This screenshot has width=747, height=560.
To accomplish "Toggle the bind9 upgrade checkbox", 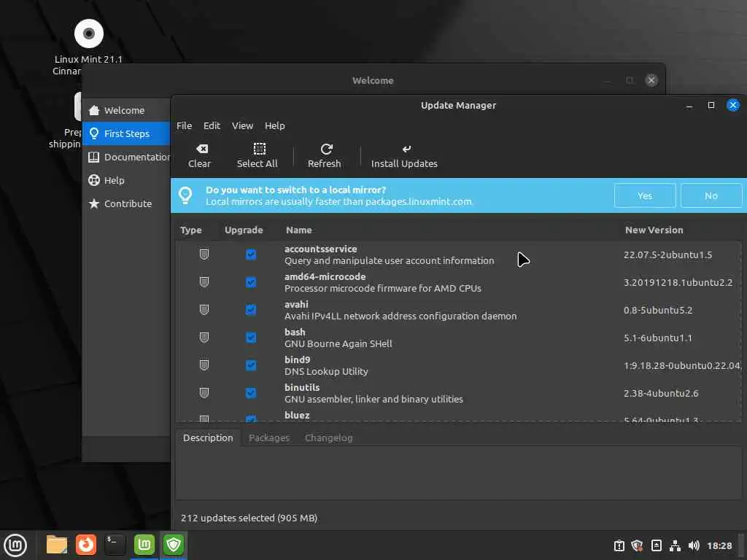I will tap(251, 365).
